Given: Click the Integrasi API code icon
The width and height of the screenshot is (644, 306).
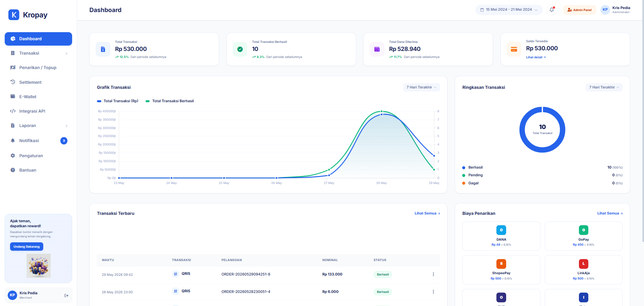Looking at the screenshot, I should [13, 111].
